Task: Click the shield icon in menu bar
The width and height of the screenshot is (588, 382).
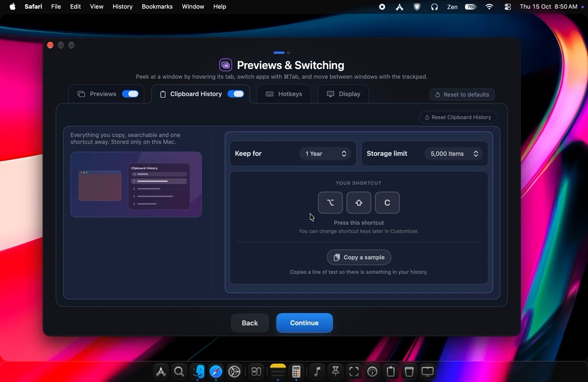Action: 417,7
